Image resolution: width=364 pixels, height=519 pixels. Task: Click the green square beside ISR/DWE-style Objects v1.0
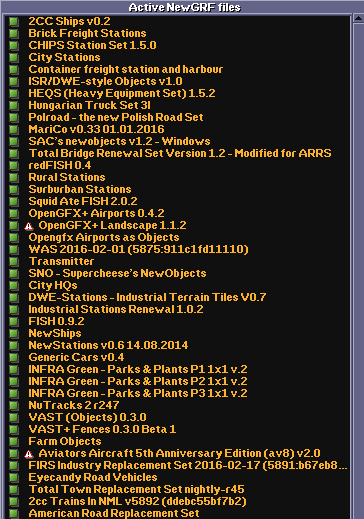pos(14,82)
